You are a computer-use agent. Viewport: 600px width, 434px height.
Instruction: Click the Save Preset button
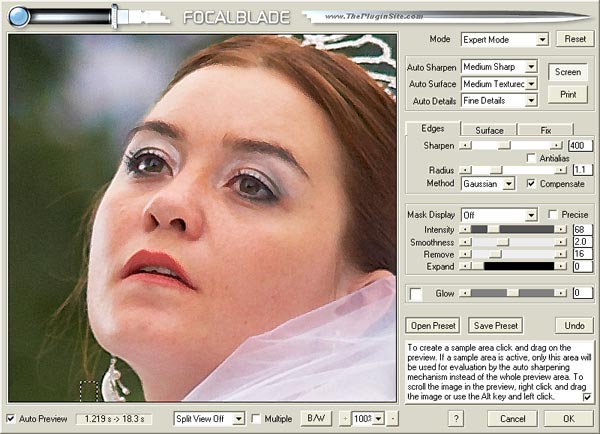click(x=496, y=326)
